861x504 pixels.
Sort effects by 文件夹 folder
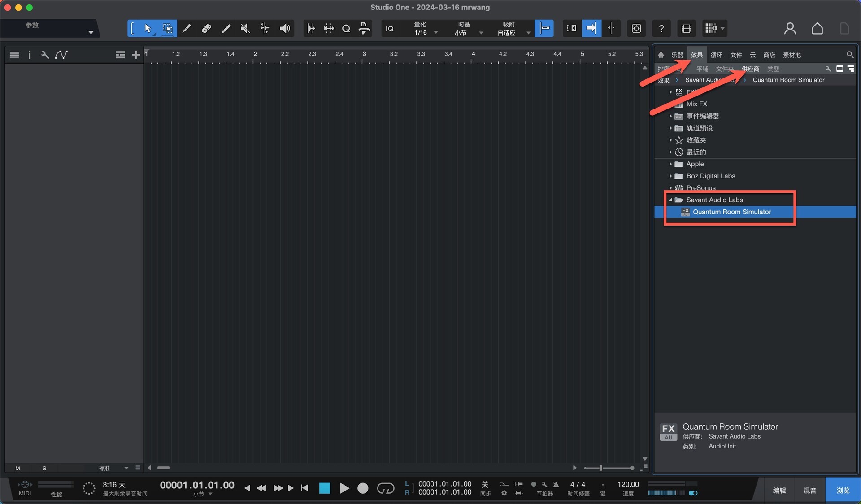click(x=725, y=69)
